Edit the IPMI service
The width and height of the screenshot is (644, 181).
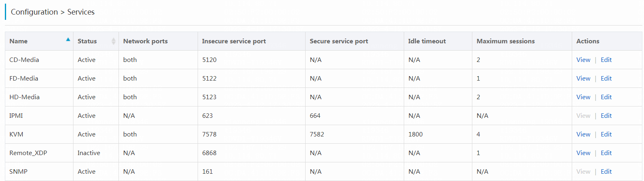[606, 115]
